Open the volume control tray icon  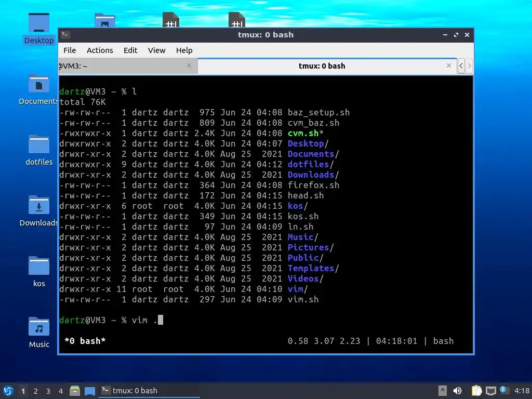pos(457,391)
